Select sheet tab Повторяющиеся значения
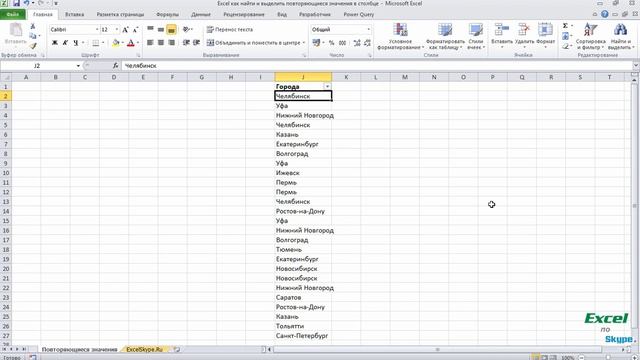This screenshot has height=360, width=640. 79,349
